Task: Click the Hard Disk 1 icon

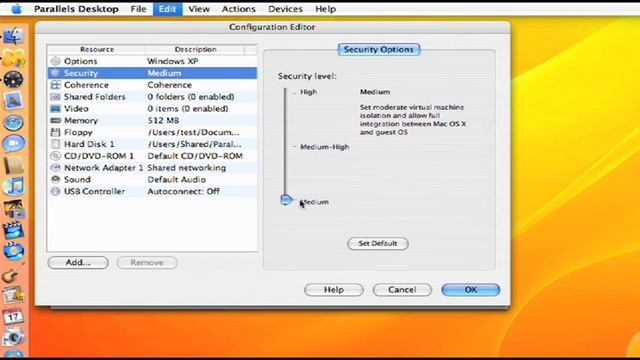Action: [56, 144]
